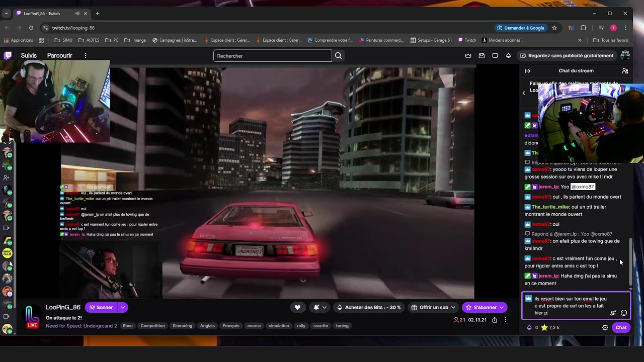Select the Competition tag
This screenshot has width=644, height=362.
point(152,326)
